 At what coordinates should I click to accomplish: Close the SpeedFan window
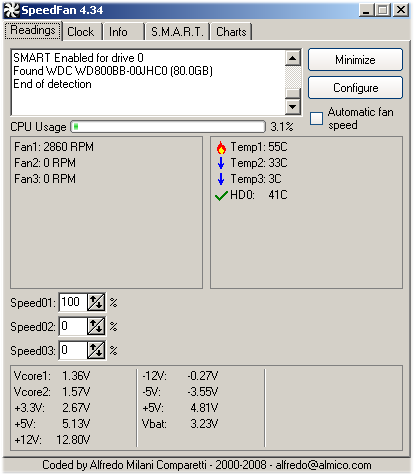401,10
